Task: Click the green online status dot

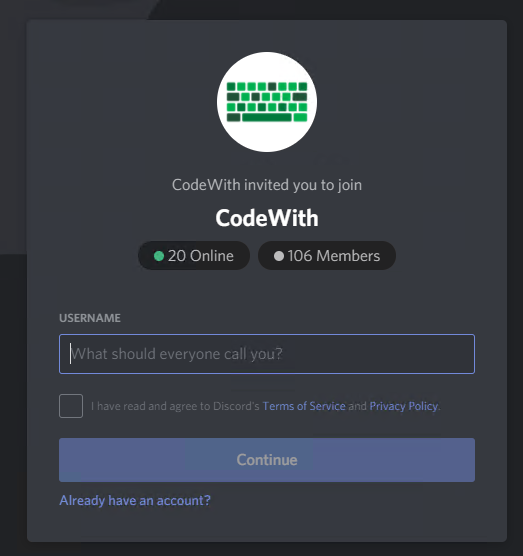Action: (x=159, y=256)
